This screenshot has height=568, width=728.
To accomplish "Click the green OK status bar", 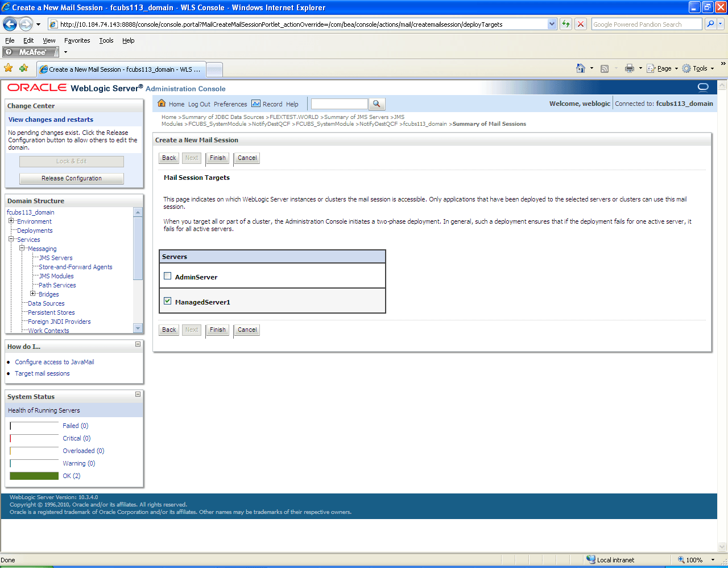I will tap(34, 476).
